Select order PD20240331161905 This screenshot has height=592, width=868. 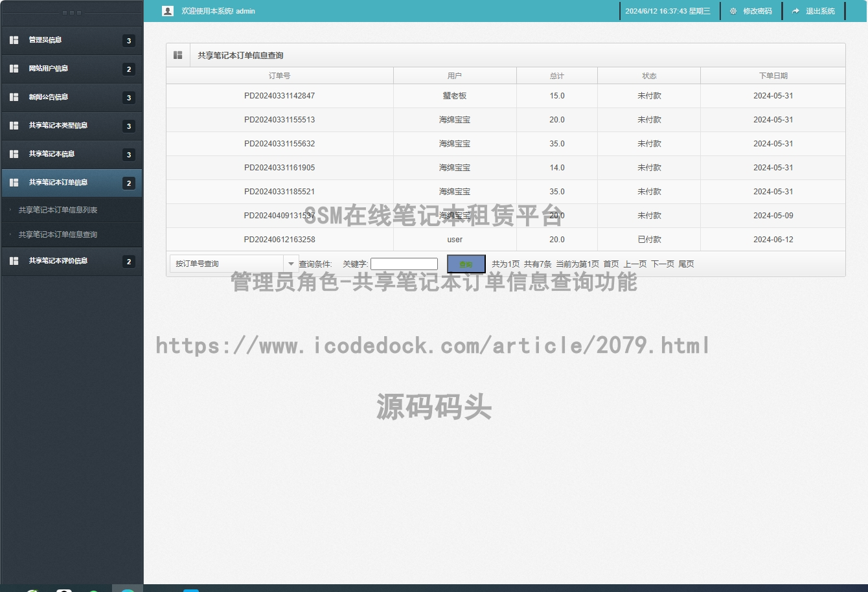[x=279, y=168]
